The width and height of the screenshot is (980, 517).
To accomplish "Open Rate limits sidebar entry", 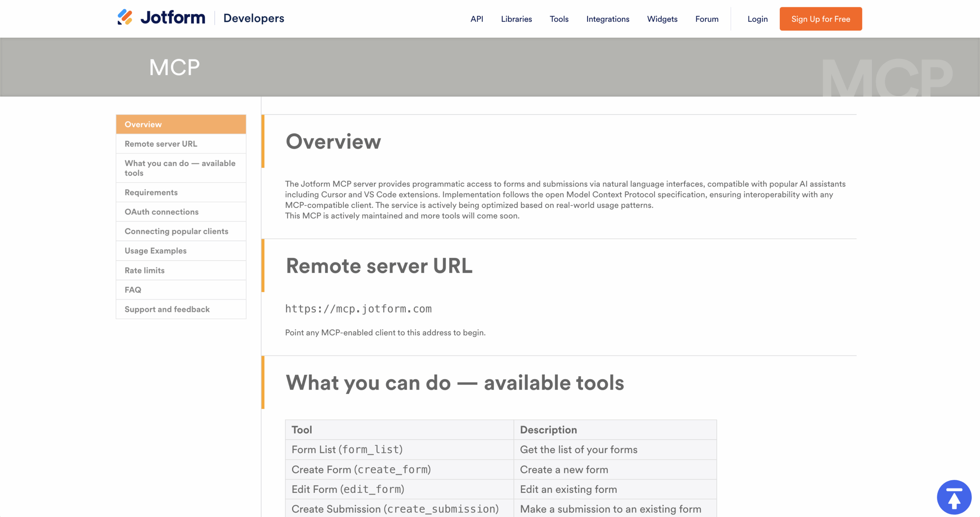I will coord(181,271).
